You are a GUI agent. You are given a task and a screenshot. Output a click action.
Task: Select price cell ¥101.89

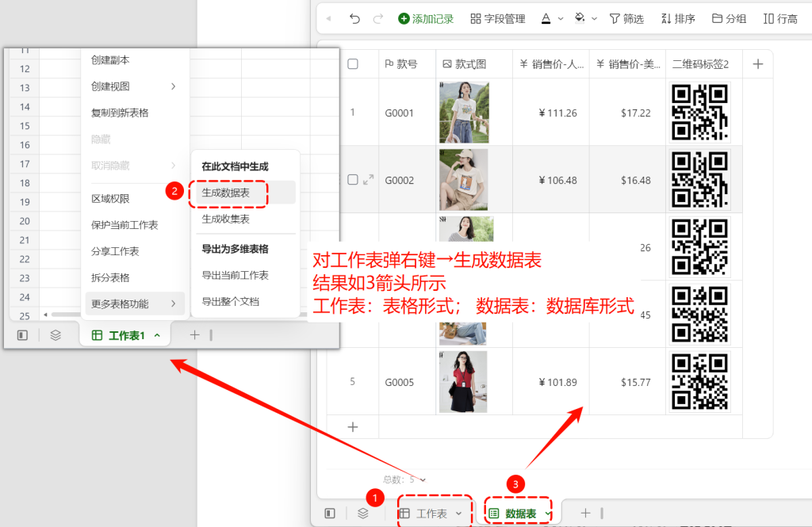[551, 382]
